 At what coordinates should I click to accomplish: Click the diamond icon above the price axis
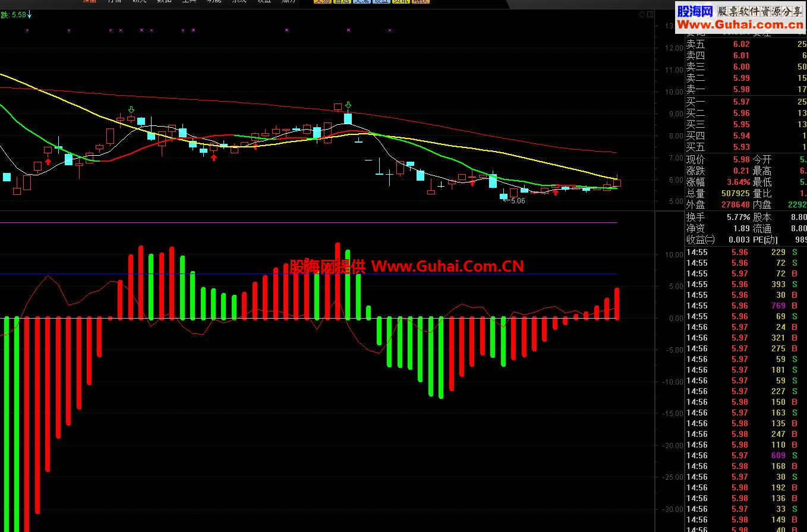click(x=642, y=14)
